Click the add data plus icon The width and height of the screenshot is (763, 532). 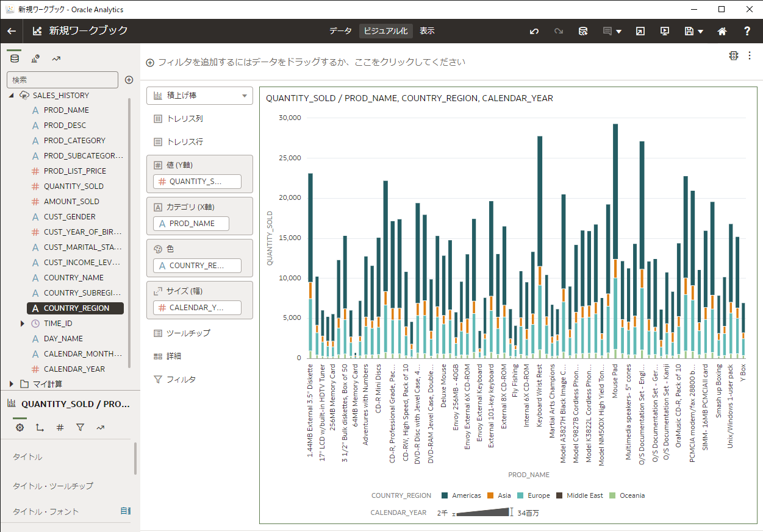click(129, 80)
